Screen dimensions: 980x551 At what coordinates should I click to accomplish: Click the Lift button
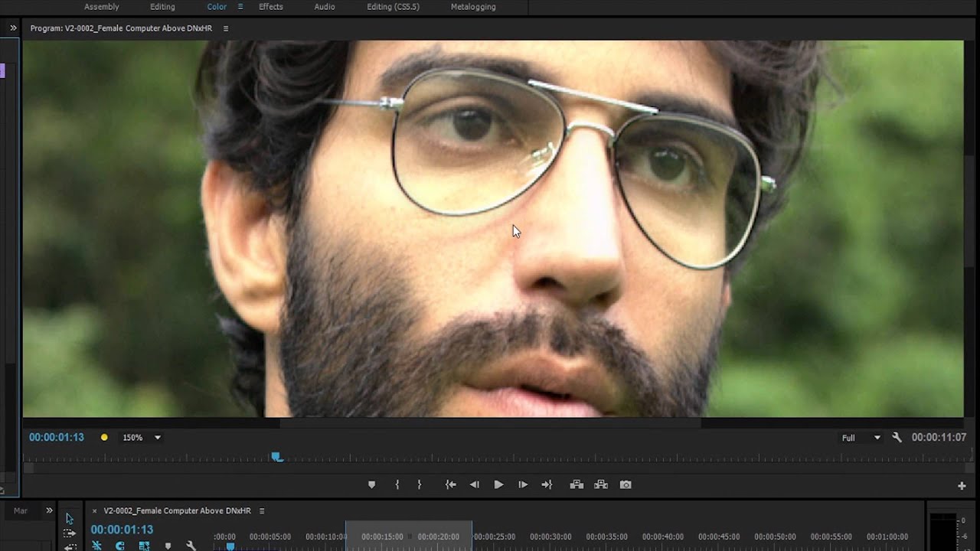(x=577, y=484)
